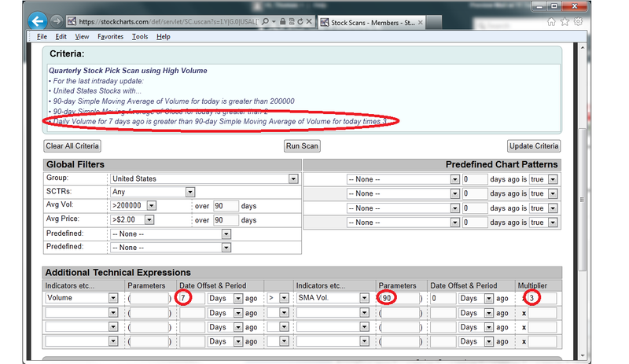Open the Help menu
629x364 pixels.
[164, 36]
